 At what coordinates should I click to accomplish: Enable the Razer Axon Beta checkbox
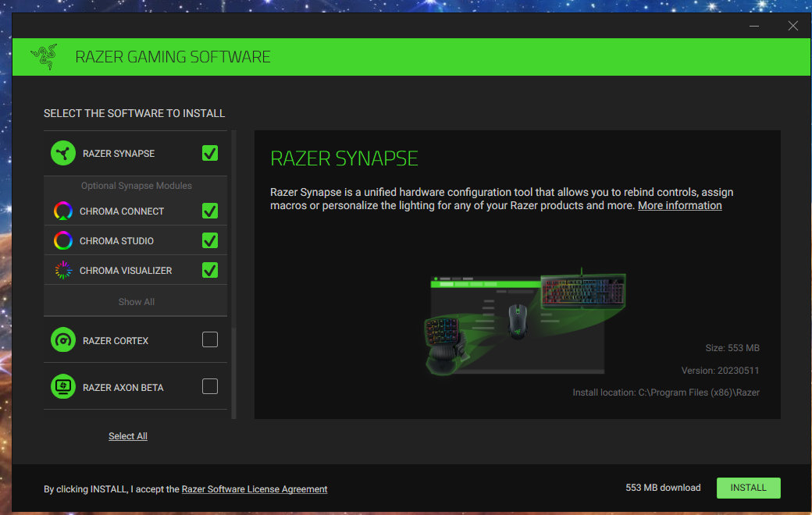click(x=210, y=386)
